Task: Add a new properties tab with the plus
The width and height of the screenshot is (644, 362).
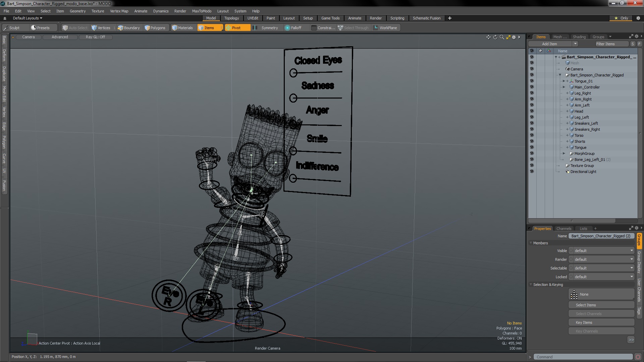Action: tap(595, 229)
